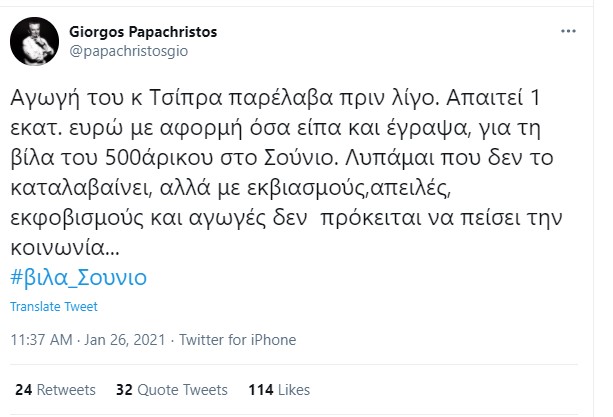Click the Jan 26, 2021 date
Screen dimensions: 613x417
coord(126,339)
